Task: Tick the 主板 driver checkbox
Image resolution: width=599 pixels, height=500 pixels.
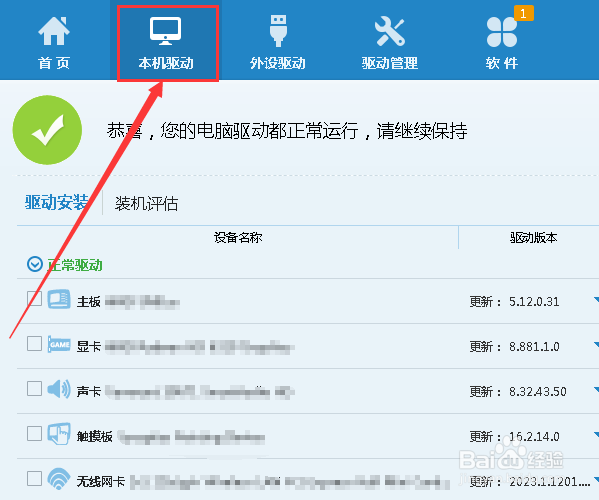Action: pyautogui.click(x=34, y=299)
